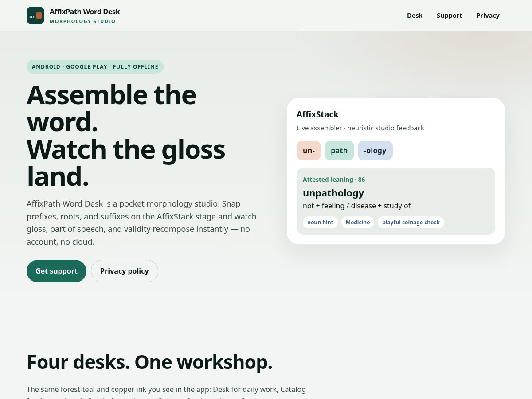Click the MORPHOLOGY STUDIO subtitle
Screen dimensions: 532x399
coord(82,21)
